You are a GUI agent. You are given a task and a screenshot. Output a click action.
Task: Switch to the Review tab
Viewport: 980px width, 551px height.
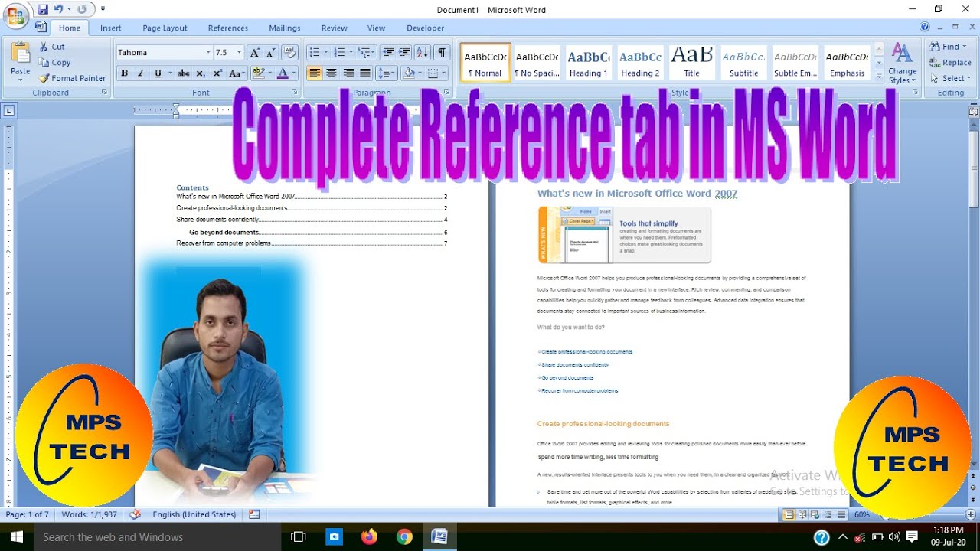coord(334,28)
